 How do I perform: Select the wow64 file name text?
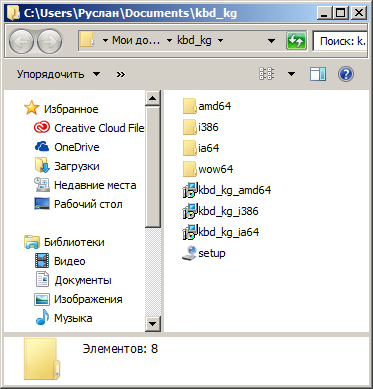[216, 169]
